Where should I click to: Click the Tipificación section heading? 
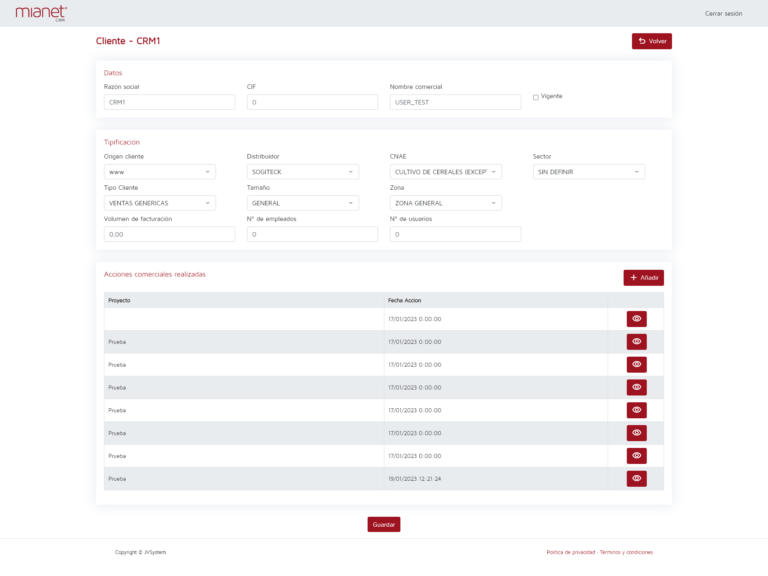click(x=121, y=142)
